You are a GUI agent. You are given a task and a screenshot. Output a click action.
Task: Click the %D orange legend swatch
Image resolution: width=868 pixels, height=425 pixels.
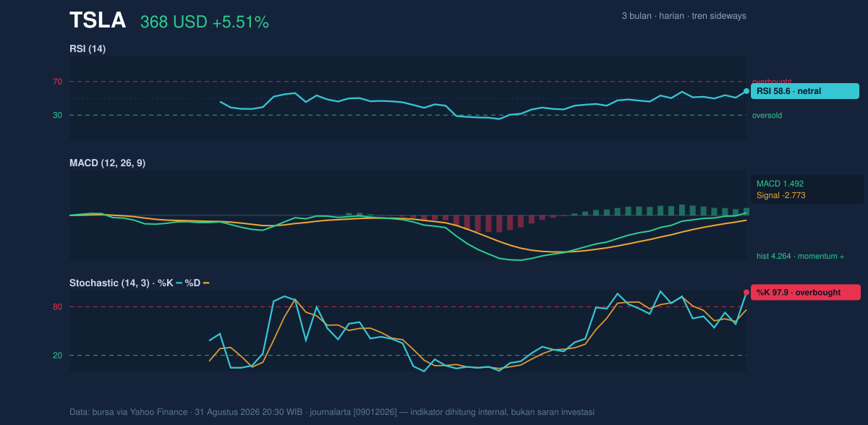pos(206,283)
